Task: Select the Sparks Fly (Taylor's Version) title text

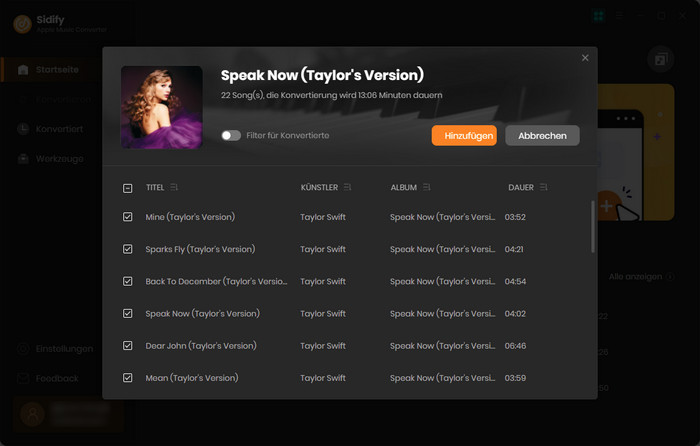Action: (x=200, y=249)
